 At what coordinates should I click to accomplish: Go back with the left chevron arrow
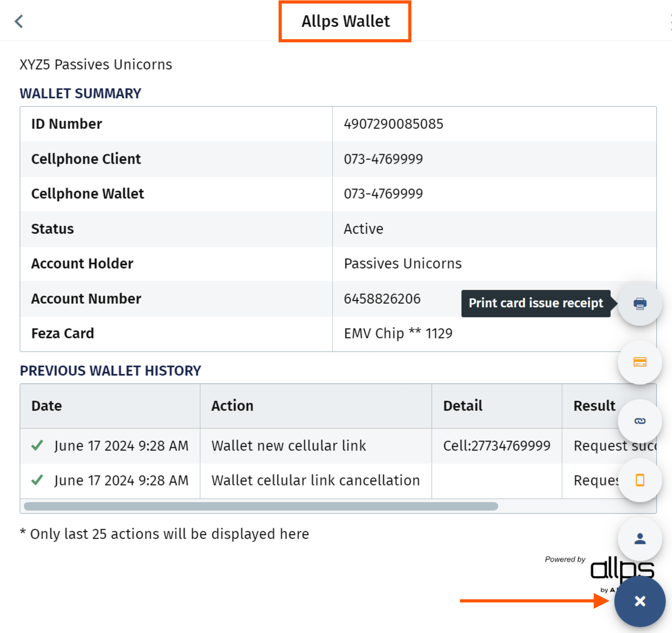click(19, 21)
